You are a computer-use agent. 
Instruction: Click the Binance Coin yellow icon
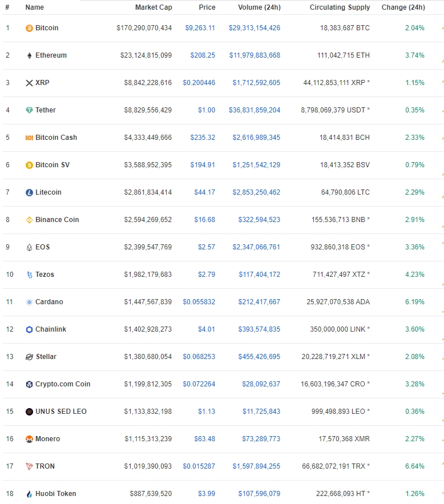point(29,220)
